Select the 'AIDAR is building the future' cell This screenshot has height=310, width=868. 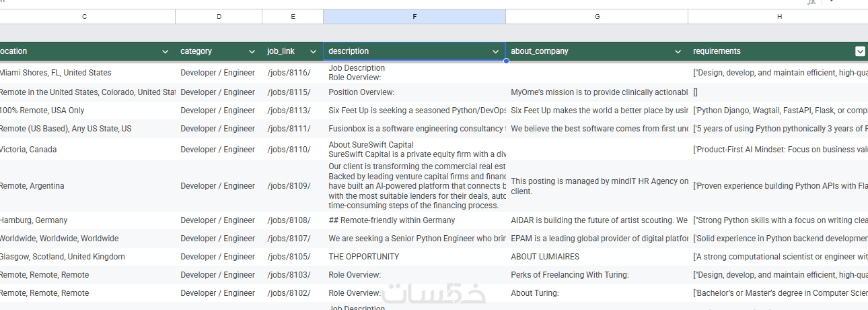tap(597, 220)
